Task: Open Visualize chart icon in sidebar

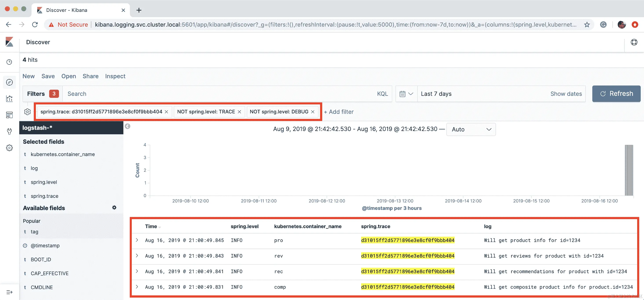Action: [x=9, y=99]
